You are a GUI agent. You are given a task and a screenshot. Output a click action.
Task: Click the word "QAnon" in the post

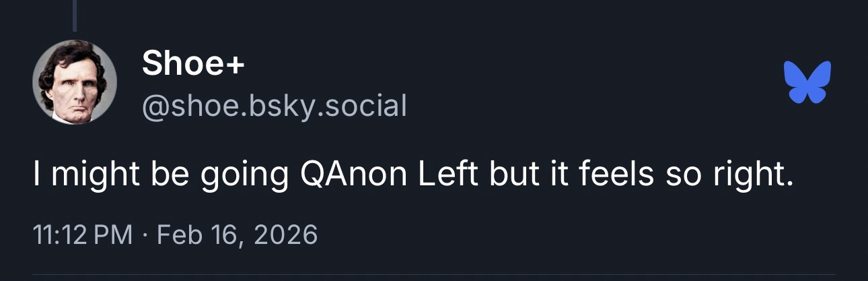pos(350,175)
